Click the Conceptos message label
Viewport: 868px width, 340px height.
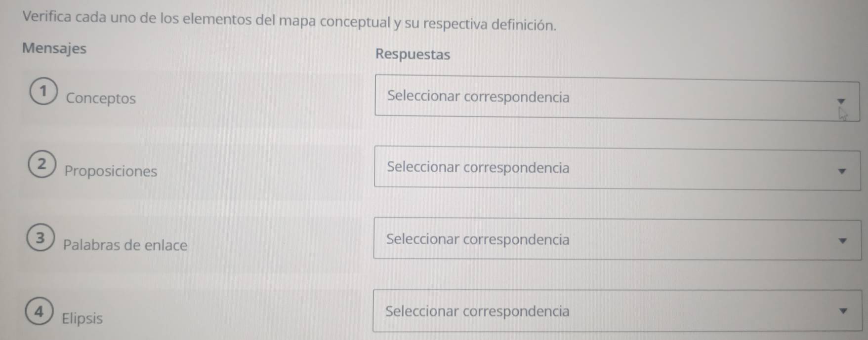click(x=101, y=98)
